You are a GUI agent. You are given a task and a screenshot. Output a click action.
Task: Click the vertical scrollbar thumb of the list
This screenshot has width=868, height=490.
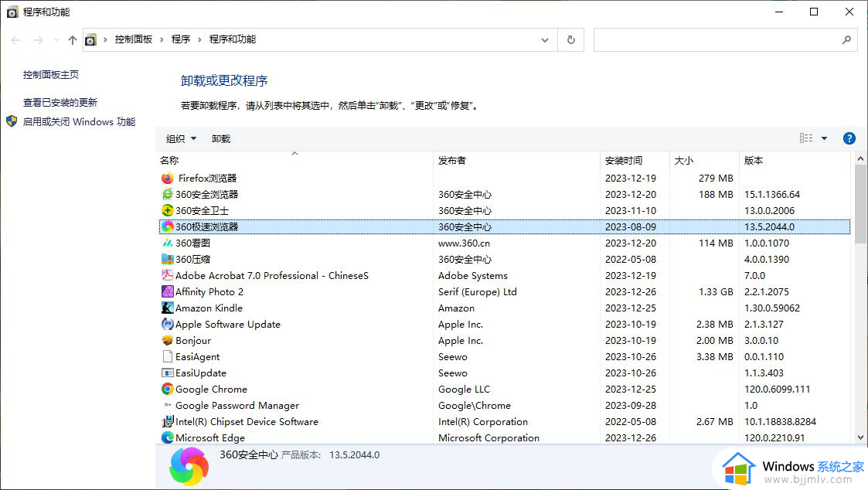(860, 204)
